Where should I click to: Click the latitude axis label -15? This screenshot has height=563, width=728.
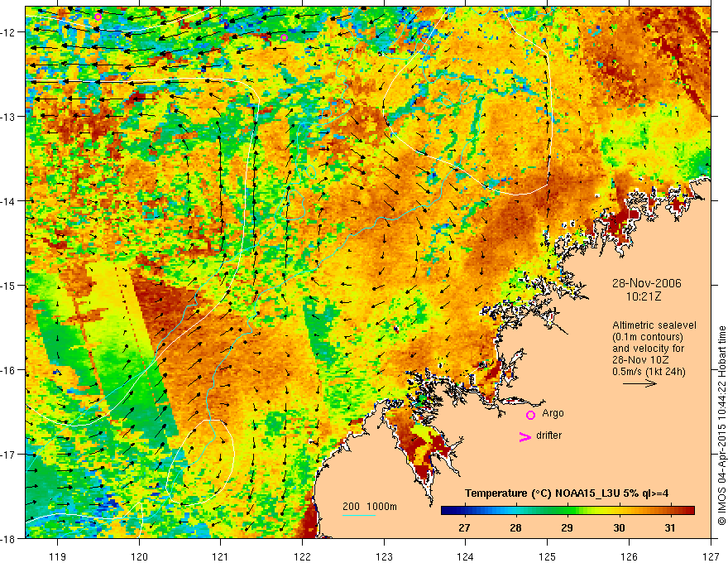click(x=7, y=285)
